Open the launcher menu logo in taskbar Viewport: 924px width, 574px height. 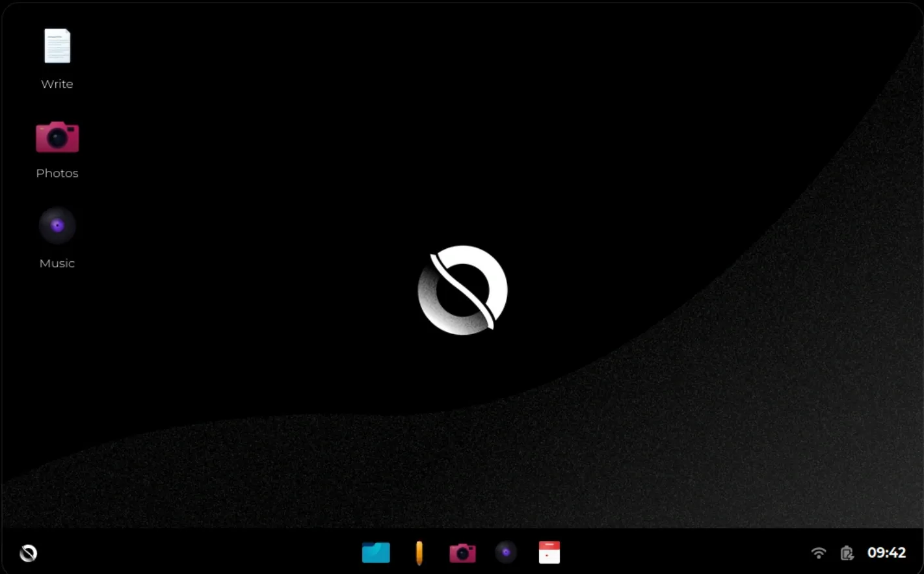click(x=29, y=553)
